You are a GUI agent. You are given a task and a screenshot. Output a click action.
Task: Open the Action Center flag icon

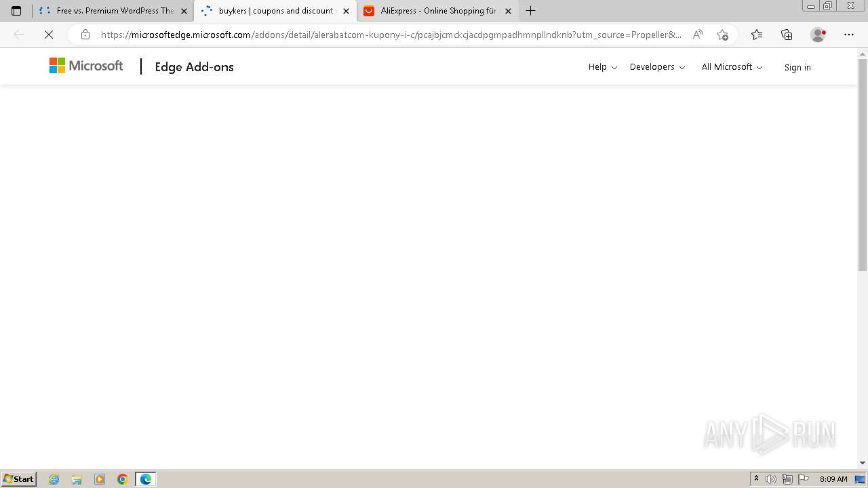[x=804, y=479]
